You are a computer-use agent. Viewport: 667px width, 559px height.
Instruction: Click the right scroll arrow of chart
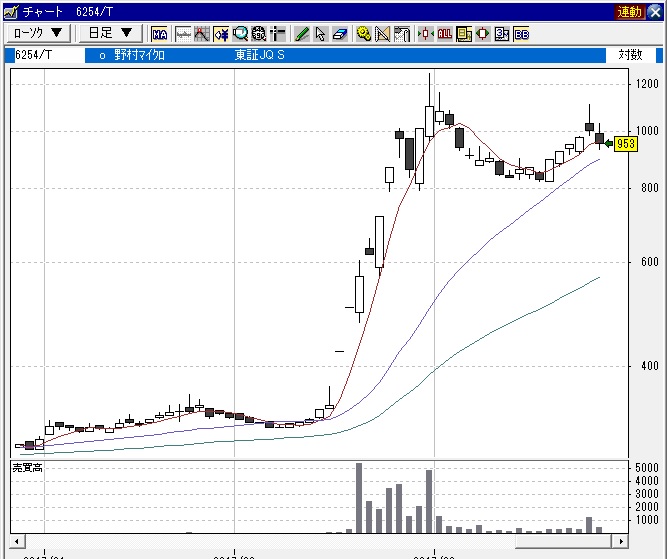621,541
